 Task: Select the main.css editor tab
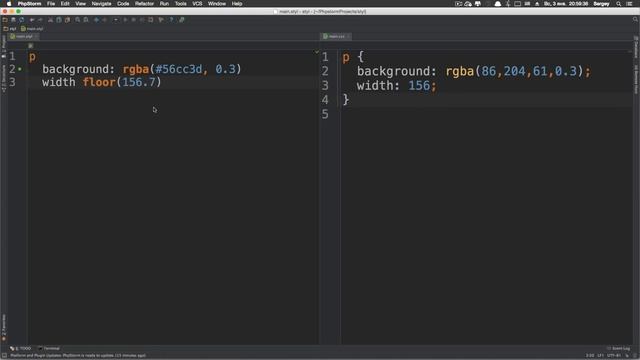[x=335, y=36]
